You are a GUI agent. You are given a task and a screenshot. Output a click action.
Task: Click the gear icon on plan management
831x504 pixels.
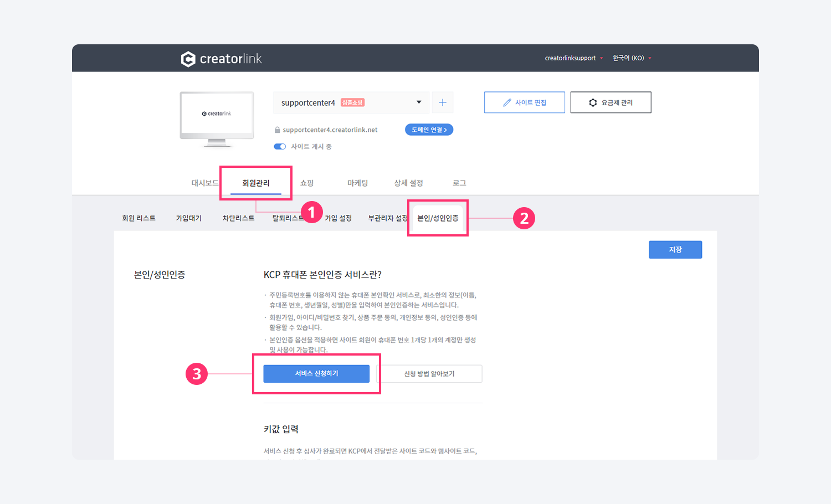click(593, 102)
